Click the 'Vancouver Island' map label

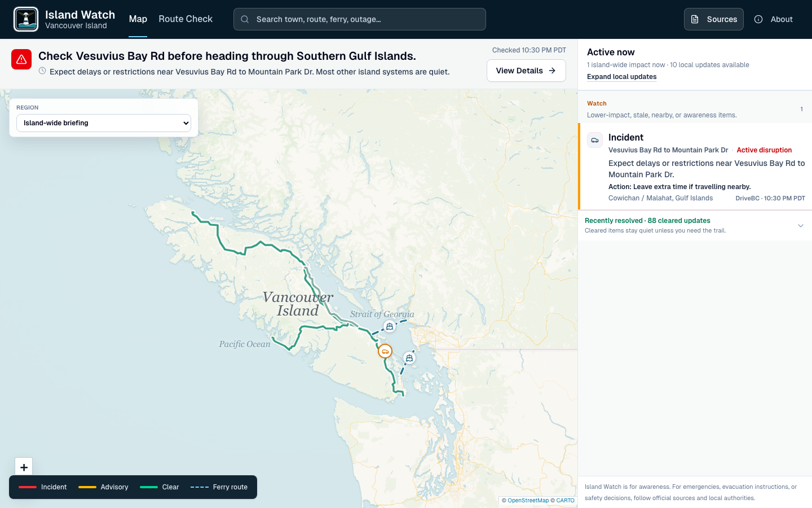(x=298, y=304)
